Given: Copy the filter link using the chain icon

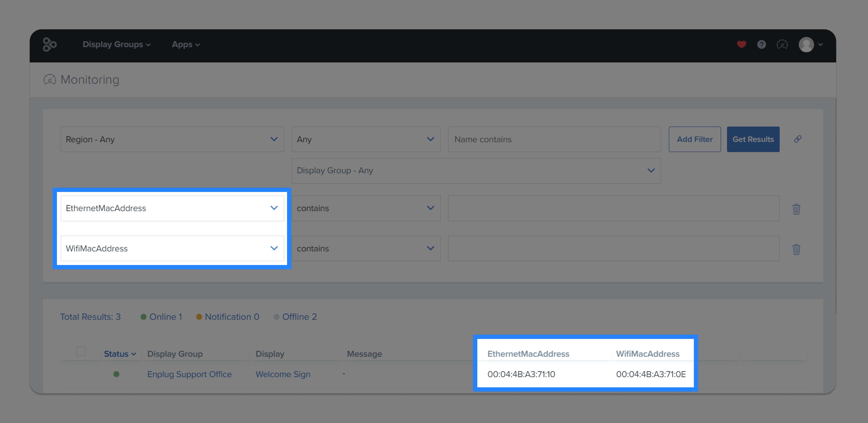Looking at the screenshot, I should coord(798,139).
